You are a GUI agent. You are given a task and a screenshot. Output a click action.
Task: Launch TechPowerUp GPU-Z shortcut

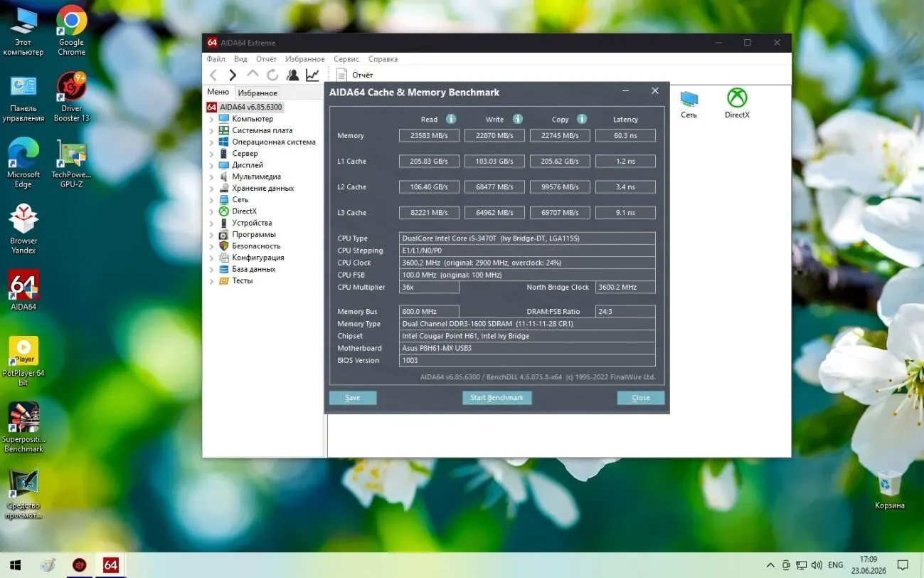[71, 164]
